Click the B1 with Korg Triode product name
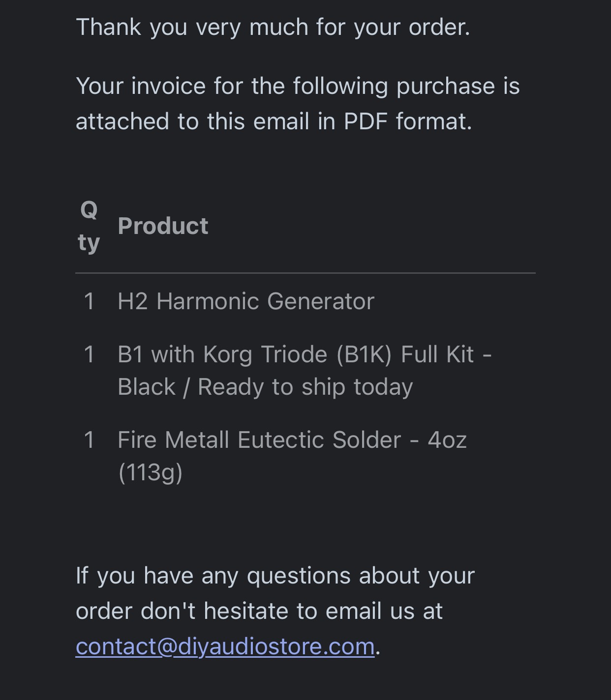 (305, 370)
